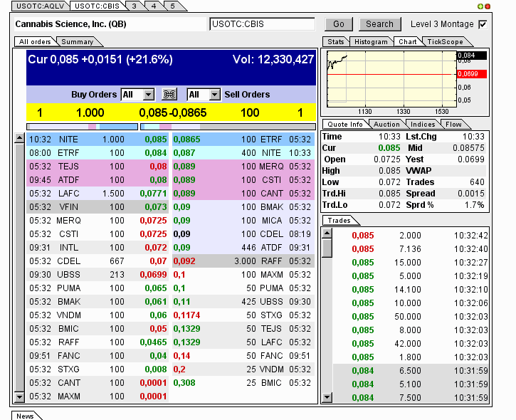The image size is (516, 420).
Task: Click the green dot in top-right corner
Action: click(480, 6)
